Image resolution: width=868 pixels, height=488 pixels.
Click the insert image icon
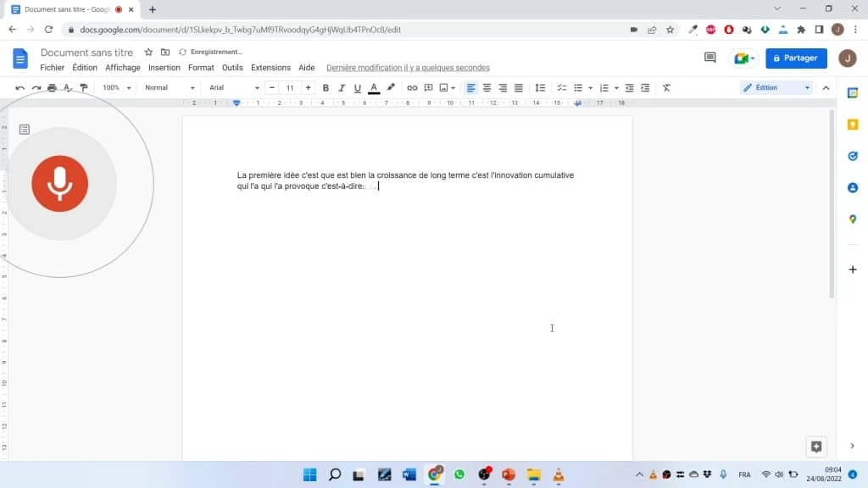pyautogui.click(x=443, y=88)
